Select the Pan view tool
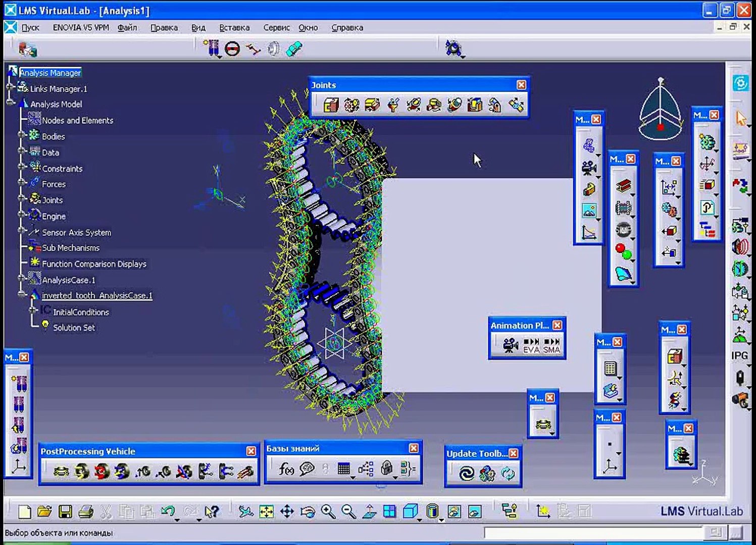 point(287,512)
